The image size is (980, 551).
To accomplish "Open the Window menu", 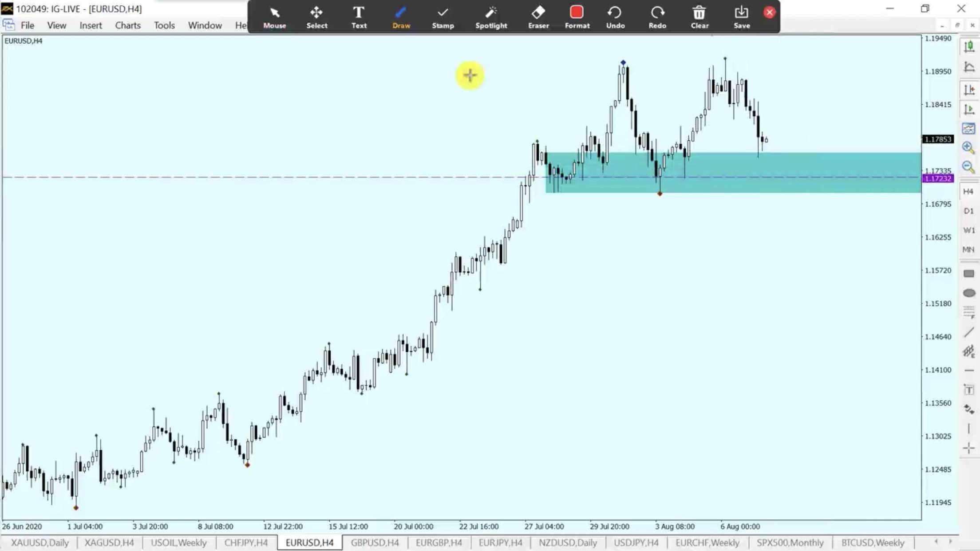I will click(x=205, y=25).
